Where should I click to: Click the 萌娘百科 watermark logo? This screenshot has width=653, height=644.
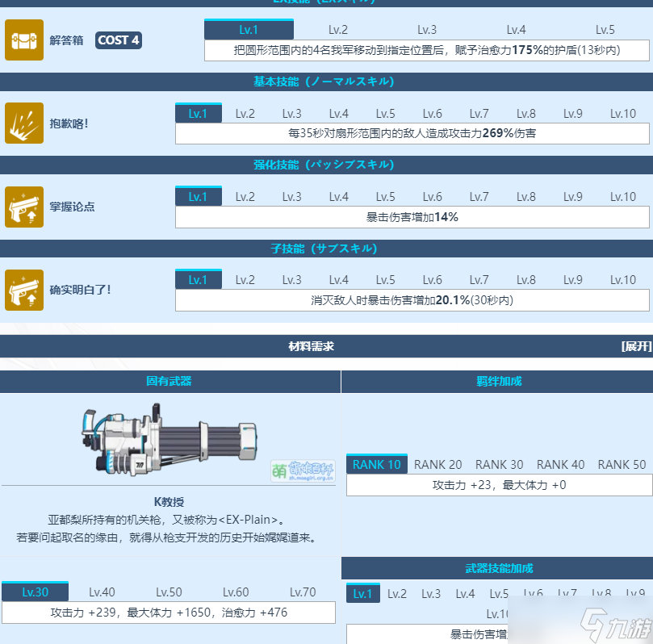302,470
